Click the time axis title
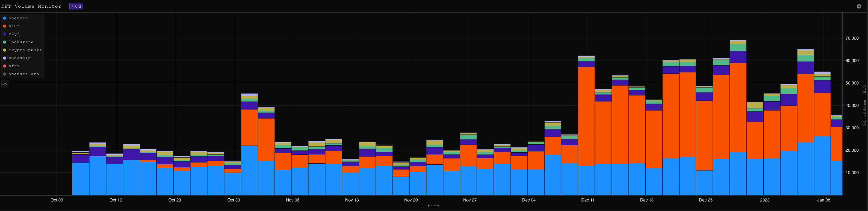The width and height of the screenshot is (868, 211). point(433,206)
